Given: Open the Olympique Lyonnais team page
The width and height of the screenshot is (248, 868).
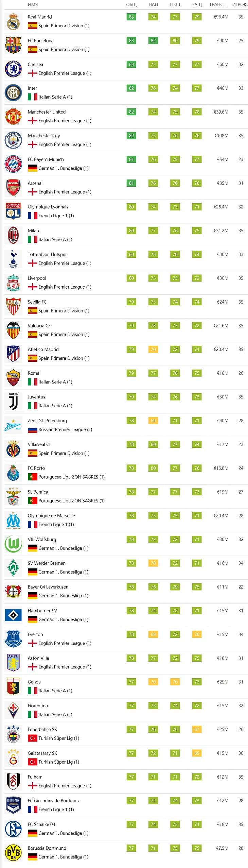Looking at the screenshot, I should click(48, 207).
